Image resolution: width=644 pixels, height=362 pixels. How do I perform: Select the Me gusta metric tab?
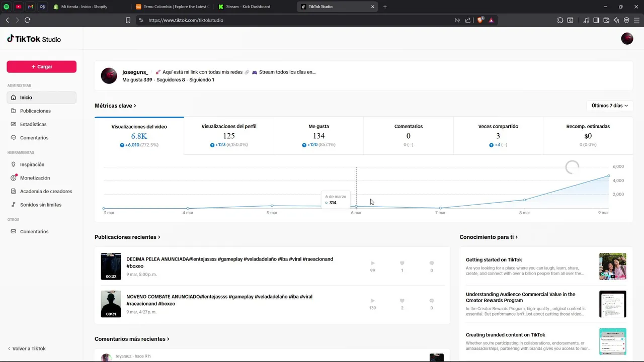click(318, 136)
